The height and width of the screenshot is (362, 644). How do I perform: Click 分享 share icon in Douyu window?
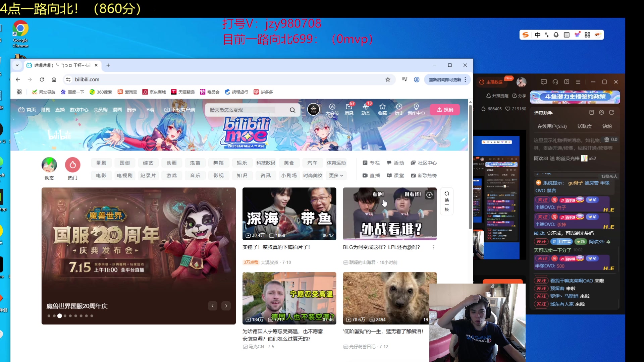519,96
